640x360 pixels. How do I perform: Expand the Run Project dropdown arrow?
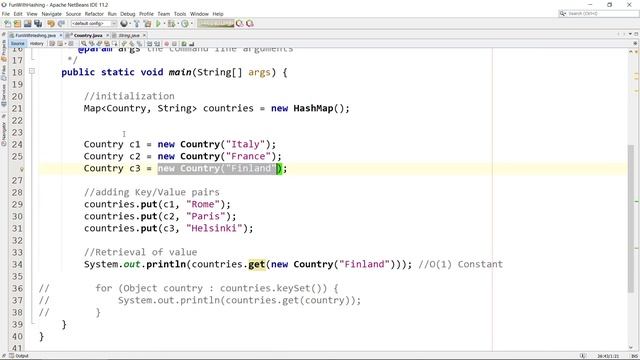[164, 24]
